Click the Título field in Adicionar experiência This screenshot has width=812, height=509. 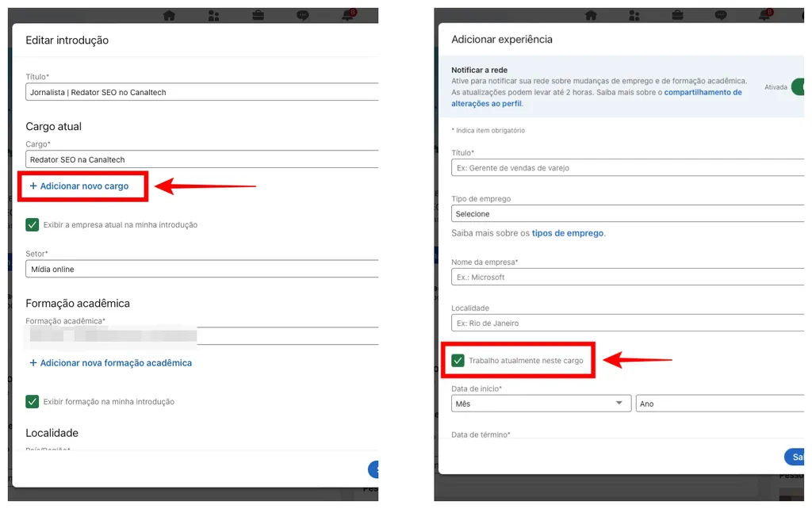coord(626,167)
